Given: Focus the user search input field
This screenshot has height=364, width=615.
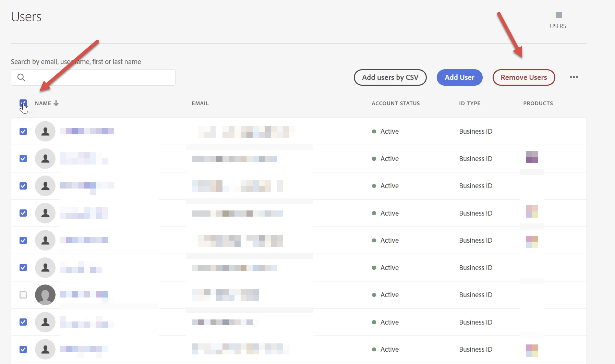Looking at the screenshot, I should point(93,77).
